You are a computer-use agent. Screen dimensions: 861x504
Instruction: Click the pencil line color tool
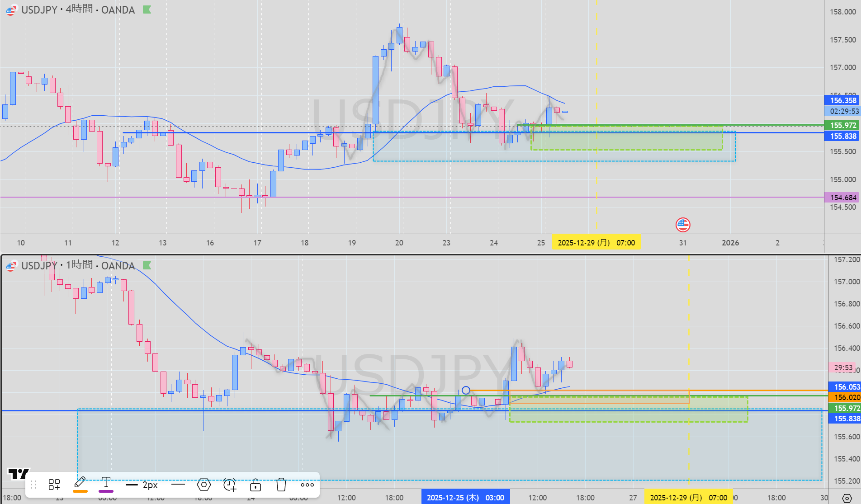(80, 482)
